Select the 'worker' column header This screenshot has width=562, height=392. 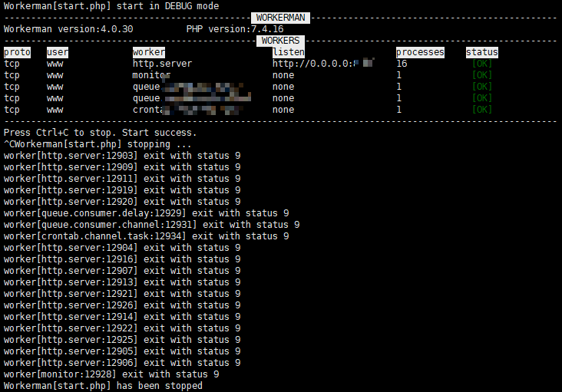click(x=149, y=52)
